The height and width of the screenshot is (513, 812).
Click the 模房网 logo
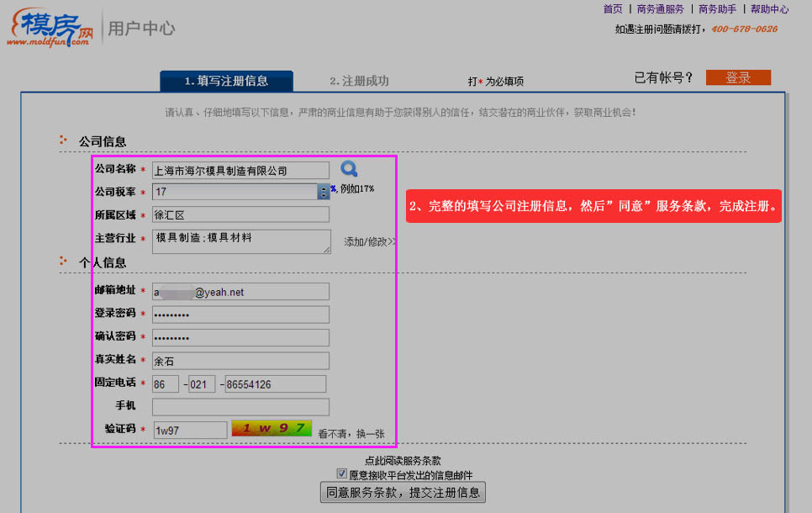pyautogui.click(x=52, y=29)
